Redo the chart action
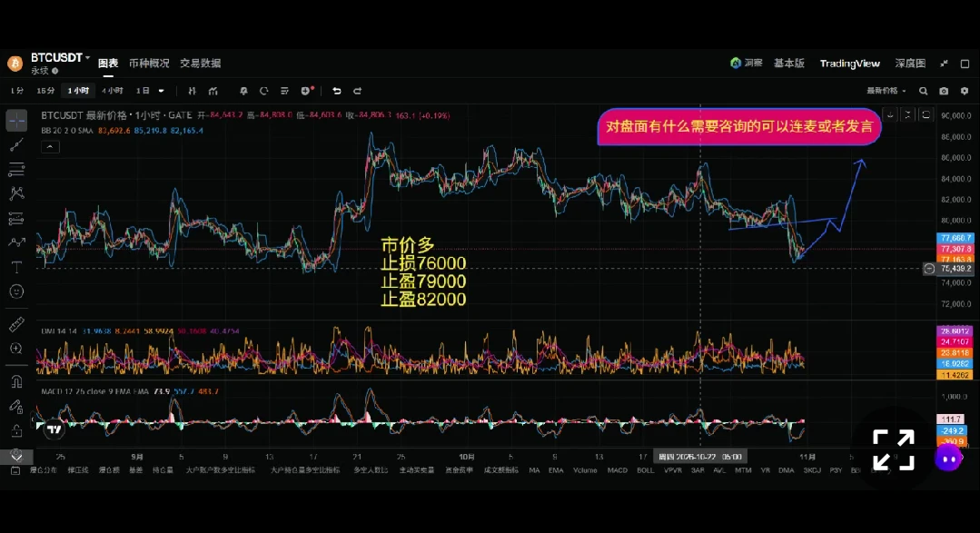 [358, 91]
